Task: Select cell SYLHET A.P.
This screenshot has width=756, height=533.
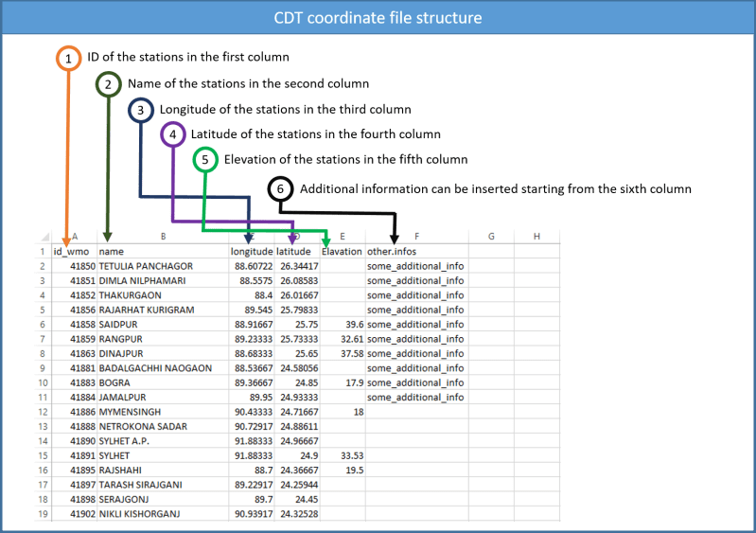Action: (x=163, y=441)
